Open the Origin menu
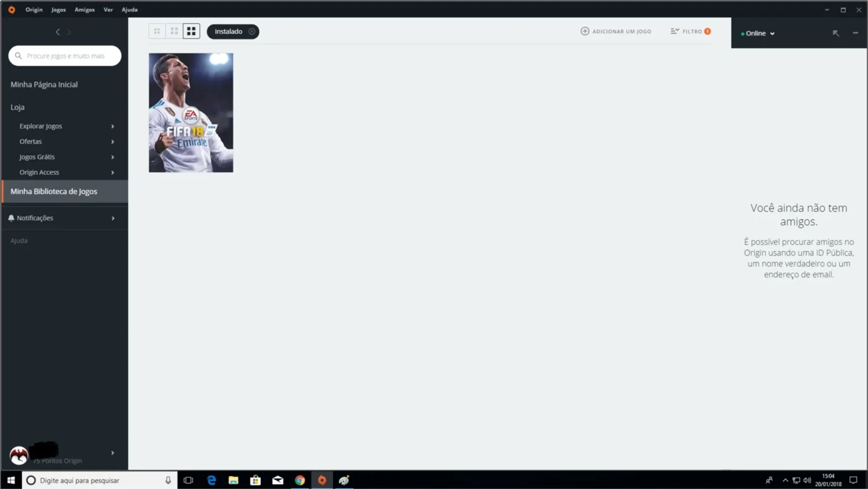Viewport: 868px width, 489px height. coord(34,9)
